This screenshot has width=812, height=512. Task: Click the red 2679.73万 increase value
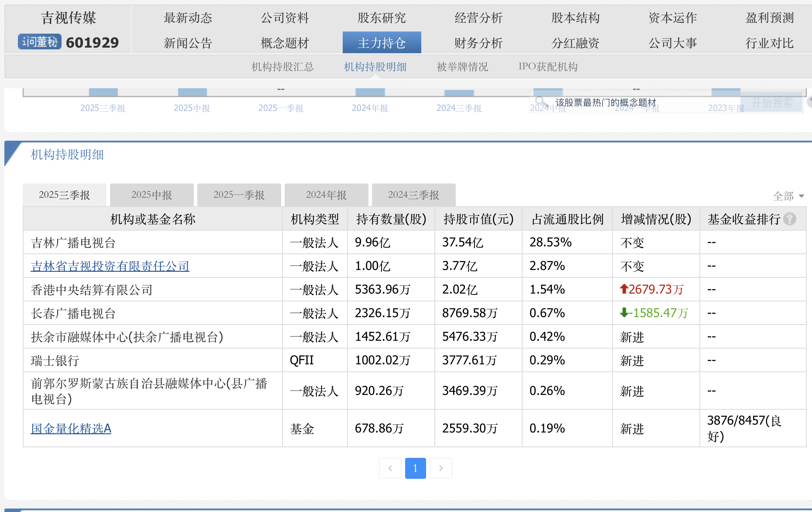652,289
